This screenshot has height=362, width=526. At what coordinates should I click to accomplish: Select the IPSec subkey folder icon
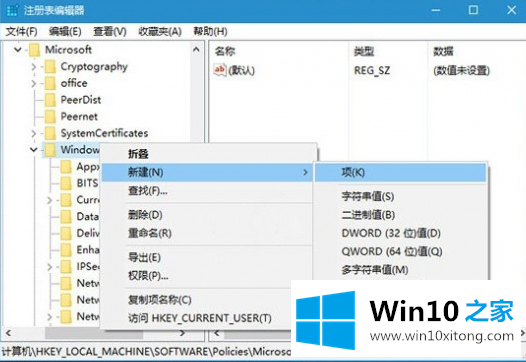(x=66, y=266)
